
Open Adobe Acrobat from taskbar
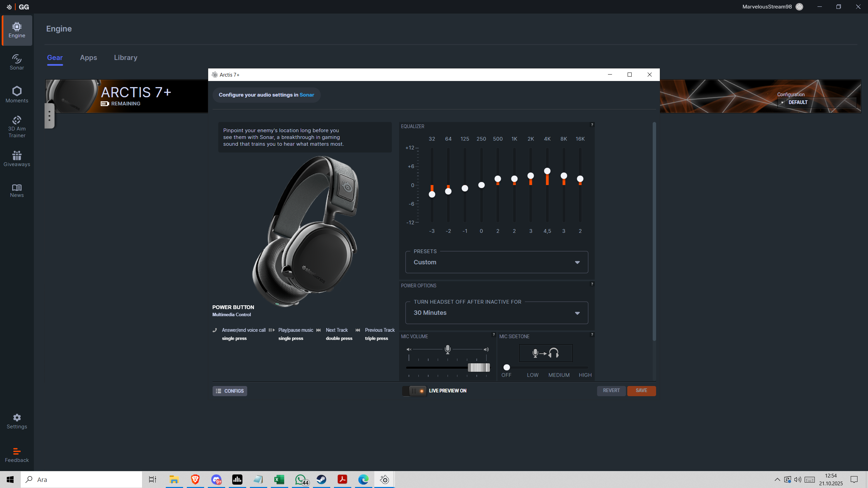pos(342,480)
